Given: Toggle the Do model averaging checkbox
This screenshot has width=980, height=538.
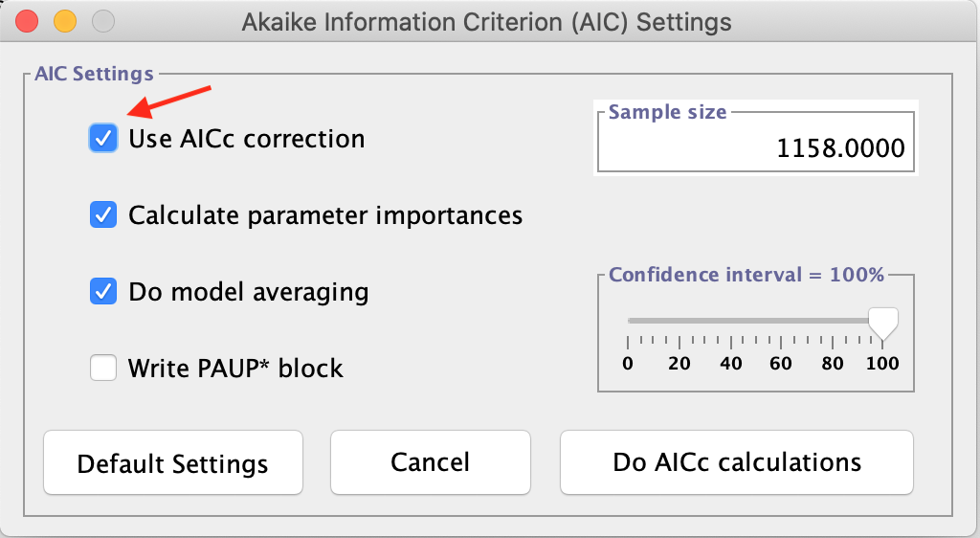Looking at the screenshot, I should pyautogui.click(x=103, y=291).
